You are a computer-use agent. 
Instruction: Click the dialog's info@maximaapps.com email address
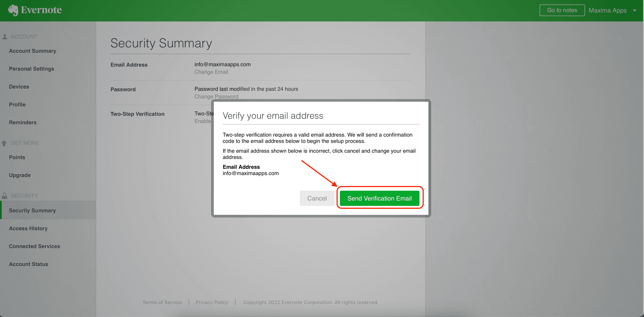tap(250, 173)
